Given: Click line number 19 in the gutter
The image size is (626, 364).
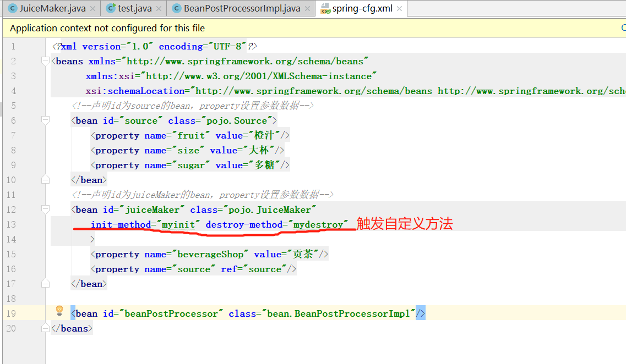Looking at the screenshot, I should click(x=11, y=313).
